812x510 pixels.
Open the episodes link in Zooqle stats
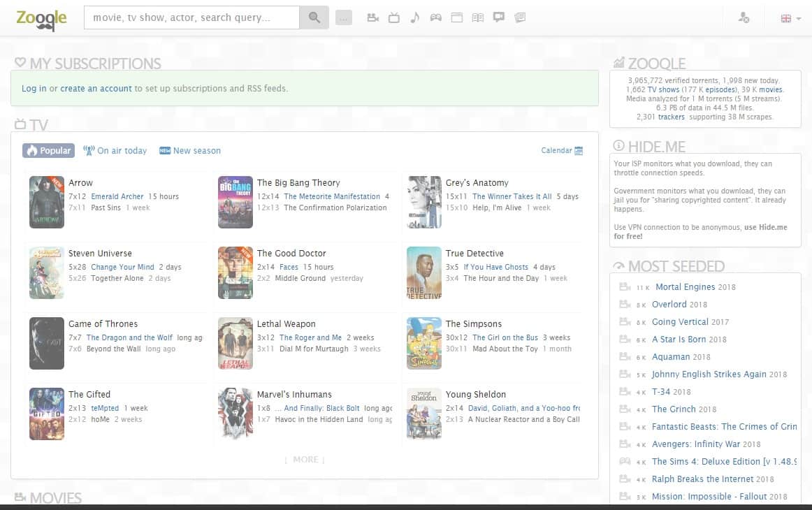[720, 89]
